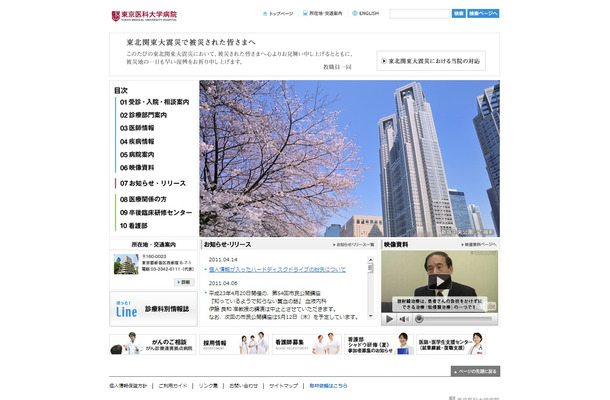Select 06 映像資料 menu item
Screen dimensions: 610x400
pyautogui.click(x=137, y=168)
